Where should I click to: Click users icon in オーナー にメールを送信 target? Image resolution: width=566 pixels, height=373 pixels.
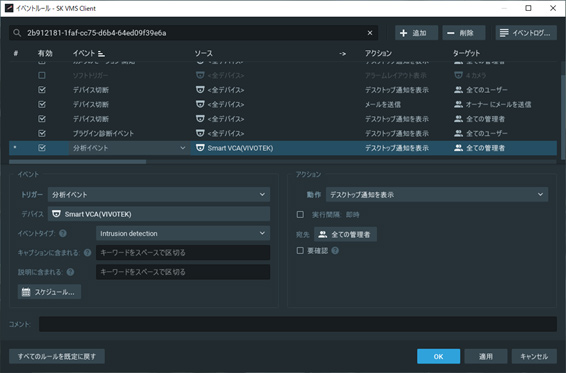point(458,104)
